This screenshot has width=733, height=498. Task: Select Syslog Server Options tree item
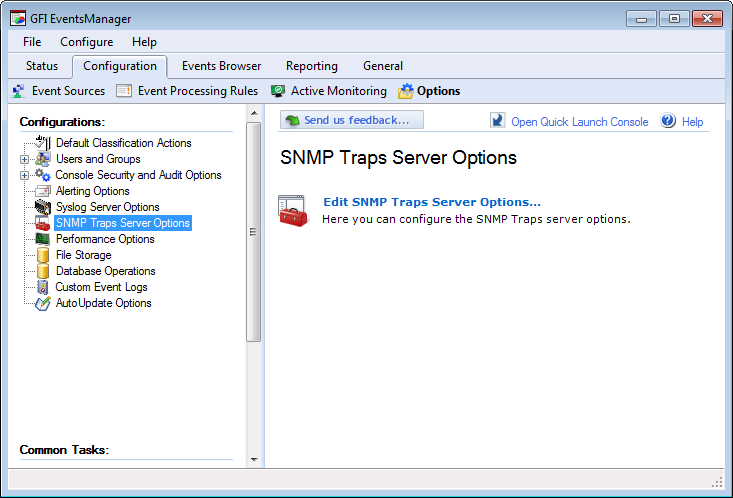(x=108, y=207)
